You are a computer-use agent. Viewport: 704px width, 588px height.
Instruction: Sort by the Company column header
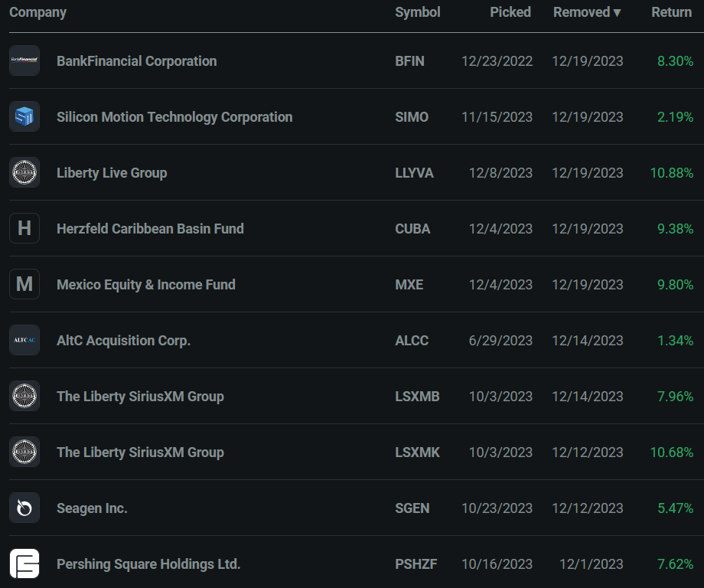click(37, 12)
